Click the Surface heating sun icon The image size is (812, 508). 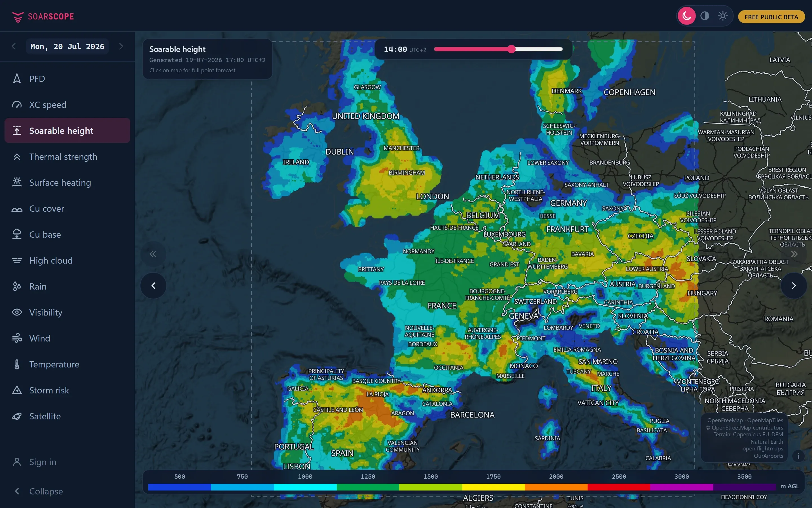point(17,182)
